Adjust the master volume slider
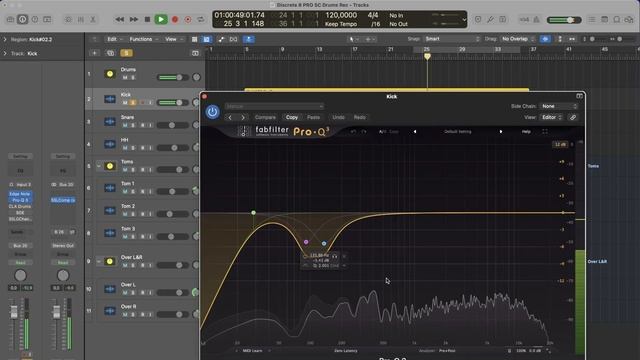This screenshot has height=360, width=640. click(x=564, y=20)
